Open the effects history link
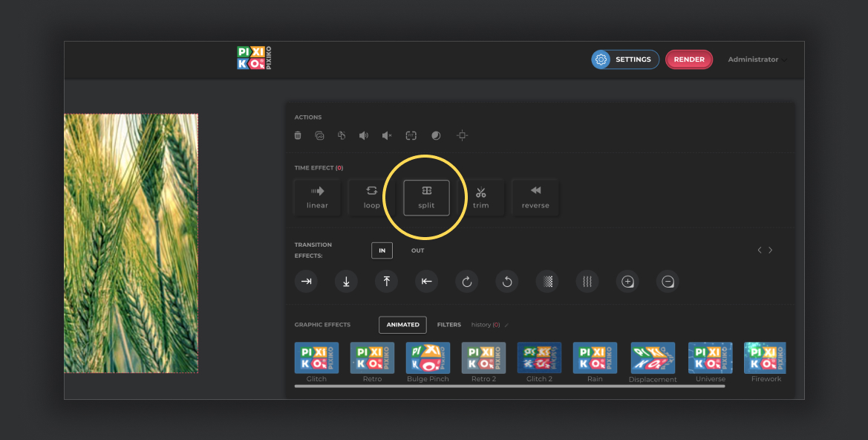The width and height of the screenshot is (868, 440). (486, 325)
